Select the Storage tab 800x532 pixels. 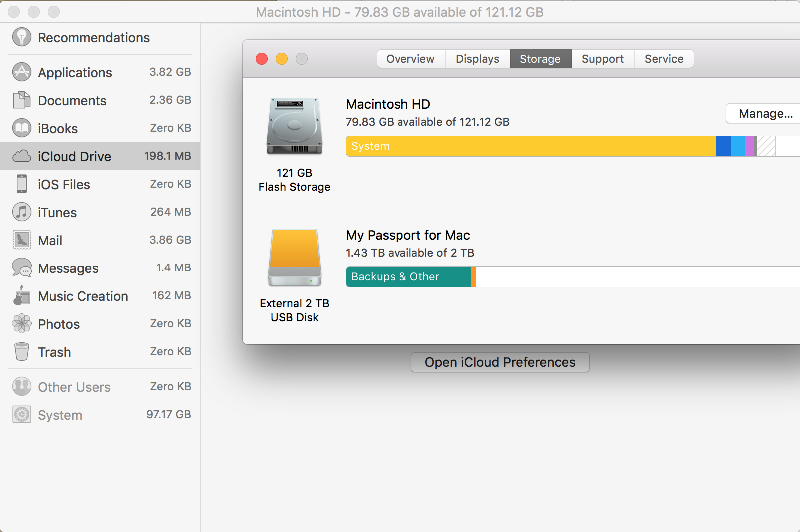pyautogui.click(x=540, y=59)
